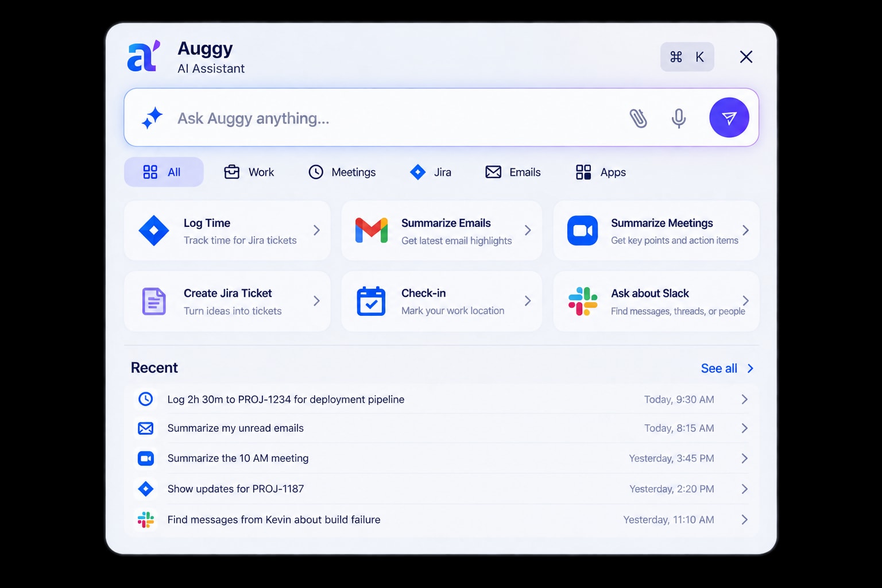The image size is (882, 588).
Task: Open the Log Time card chevron
Action: 316,230
